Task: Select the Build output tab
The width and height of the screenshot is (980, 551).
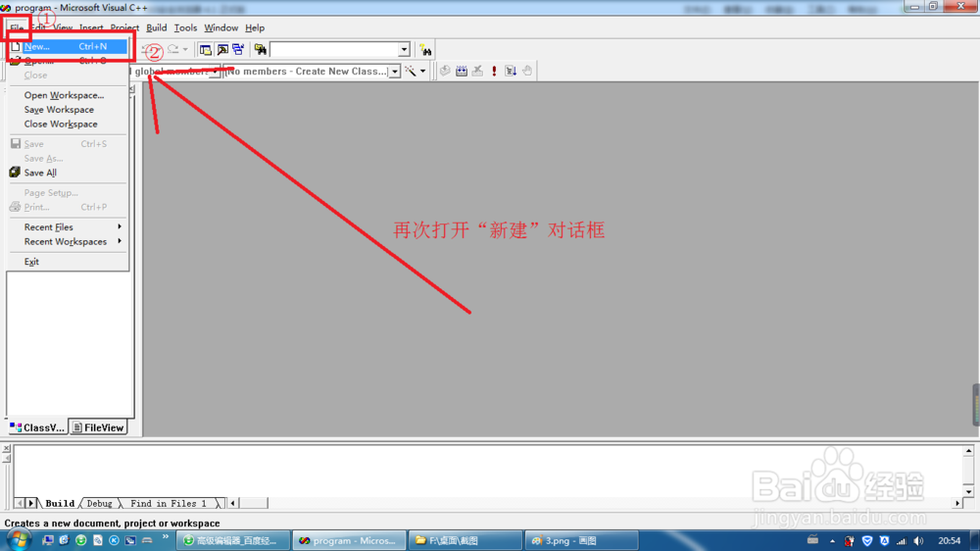Action: (x=60, y=504)
